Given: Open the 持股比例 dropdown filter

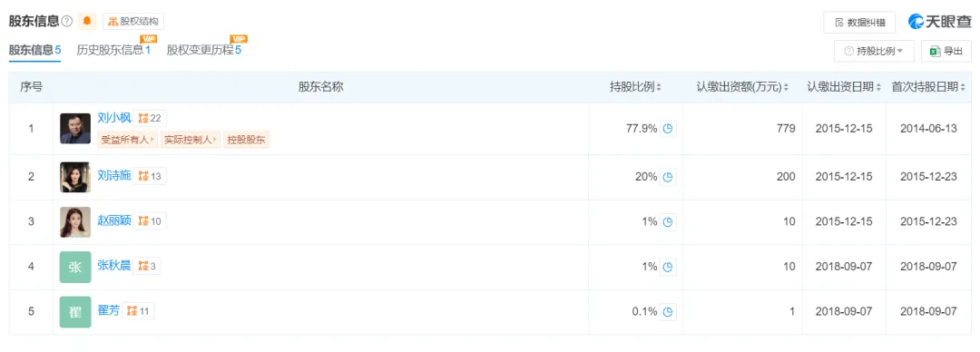Looking at the screenshot, I should pos(874,52).
